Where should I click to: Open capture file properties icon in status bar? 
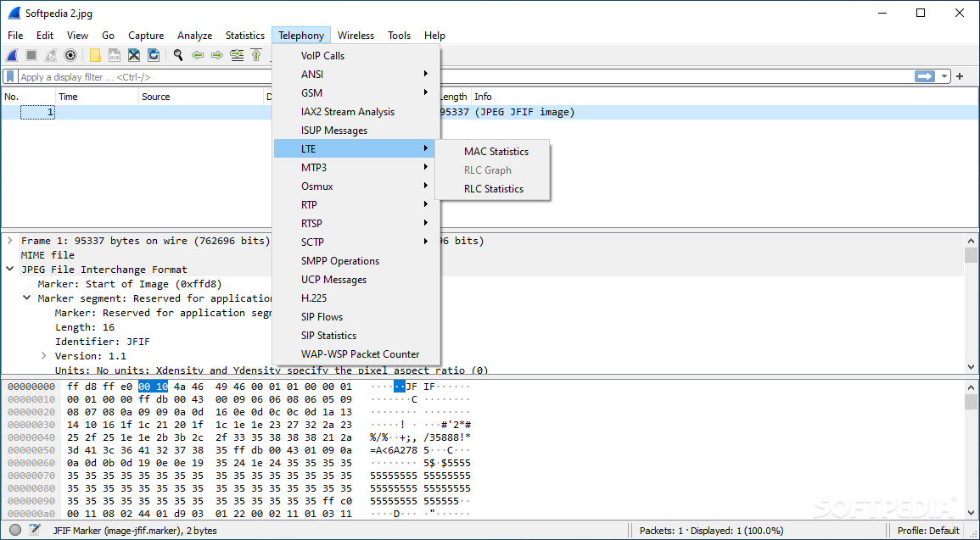[x=35, y=530]
